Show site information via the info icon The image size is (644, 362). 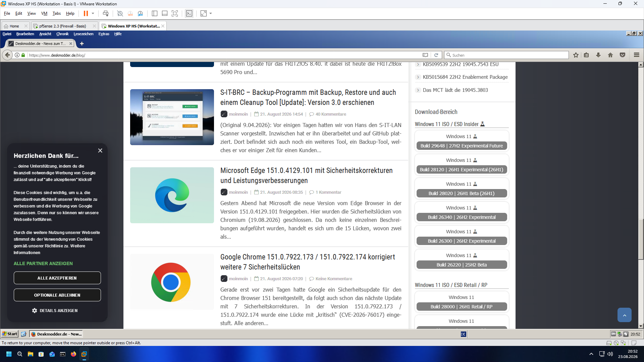(17, 55)
